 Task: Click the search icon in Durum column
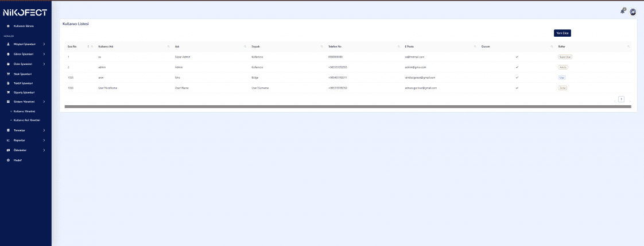552,47
